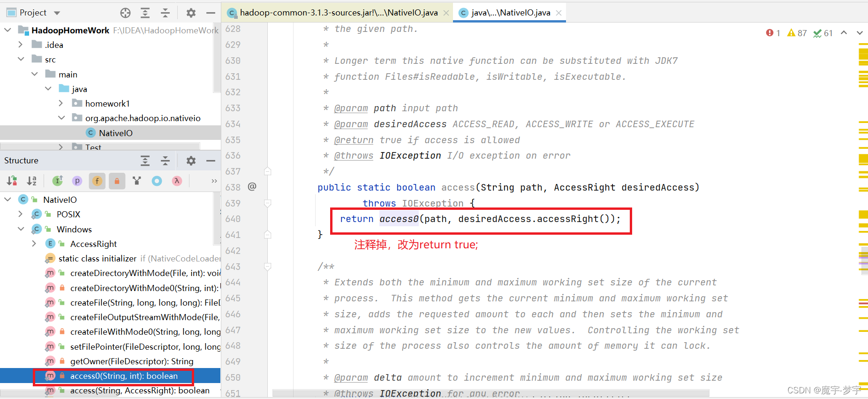This screenshot has width=868, height=399.
Task: Select access0(String, int) method in Structure
Action: pyautogui.click(x=110, y=376)
